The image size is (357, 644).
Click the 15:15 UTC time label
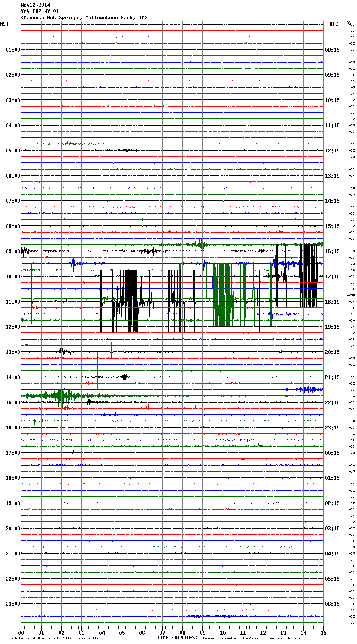point(332,226)
